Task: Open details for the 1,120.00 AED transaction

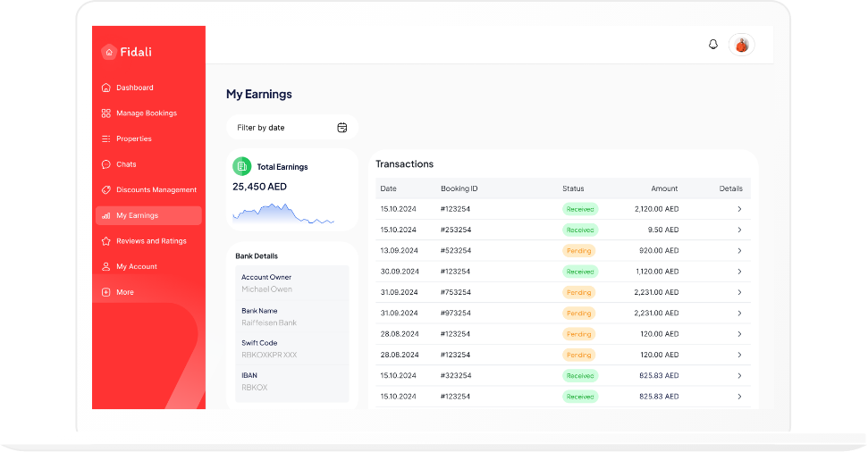Action: coord(739,272)
